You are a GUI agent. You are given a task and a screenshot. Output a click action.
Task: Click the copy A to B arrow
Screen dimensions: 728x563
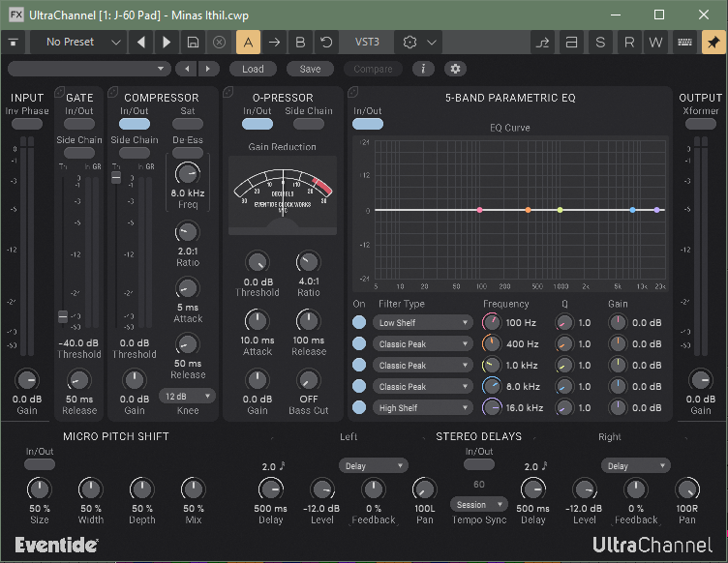[274, 43]
